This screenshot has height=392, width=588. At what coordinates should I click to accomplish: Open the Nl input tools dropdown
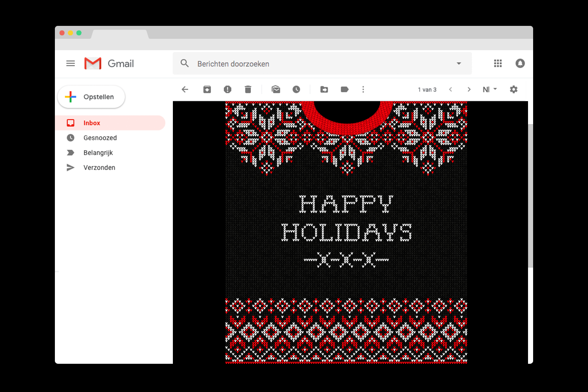[490, 89]
